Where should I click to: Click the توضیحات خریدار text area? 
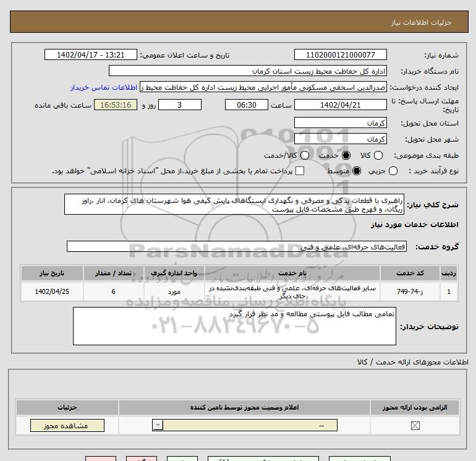[x=234, y=325]
